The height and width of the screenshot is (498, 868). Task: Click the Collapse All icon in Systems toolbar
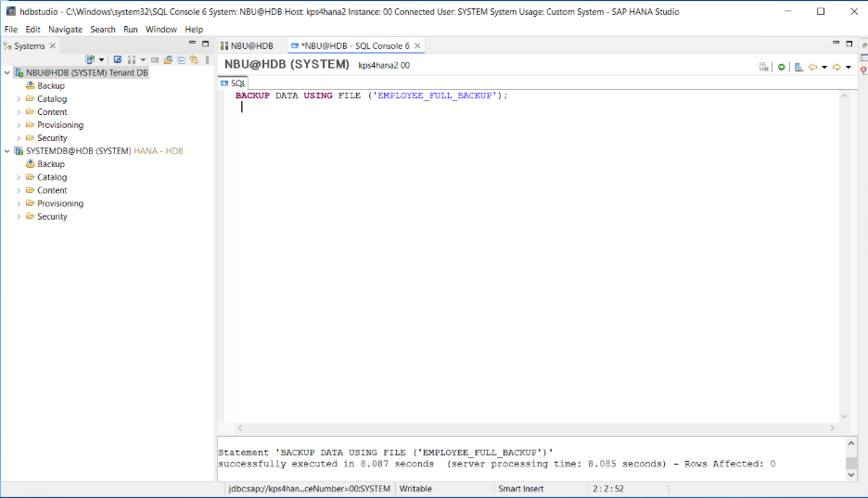tap(181, 59)
